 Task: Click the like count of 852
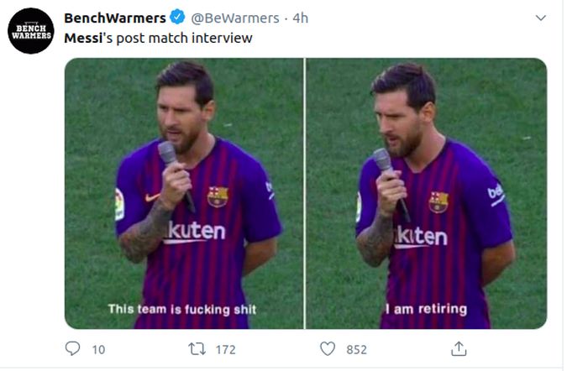356,349
